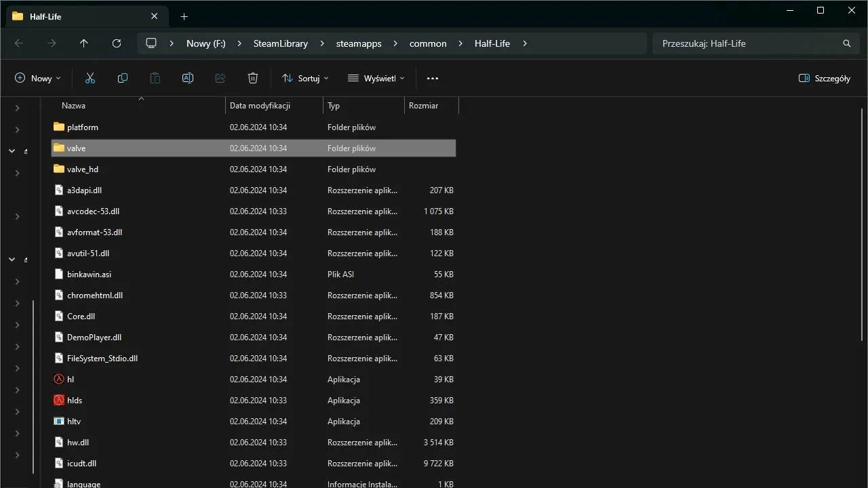
Task: Select avutil-51.dll file name
Action: [88, 253]
